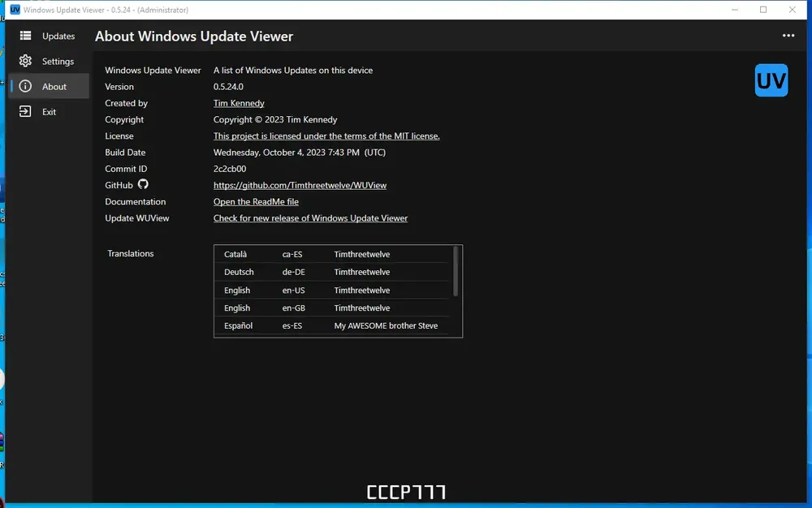The width and height of the screenshot is (812, 508).
Task: Click the Documentation label
Action: (135, 202)
